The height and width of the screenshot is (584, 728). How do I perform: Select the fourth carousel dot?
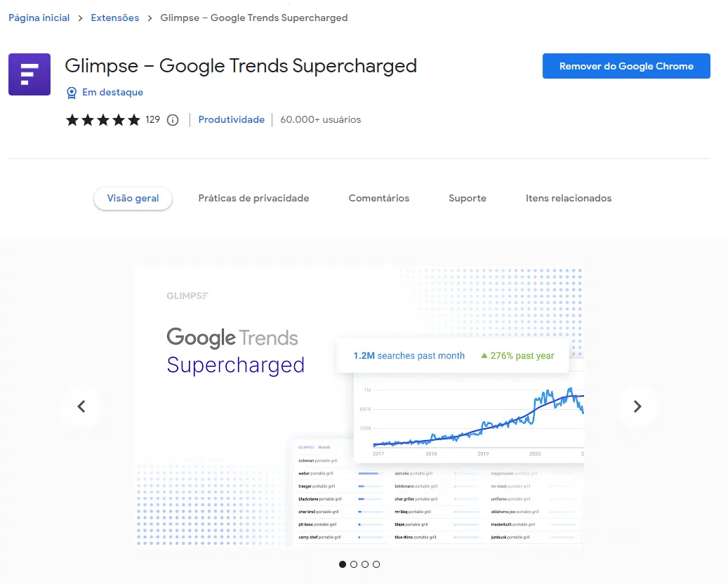[376, 564]
